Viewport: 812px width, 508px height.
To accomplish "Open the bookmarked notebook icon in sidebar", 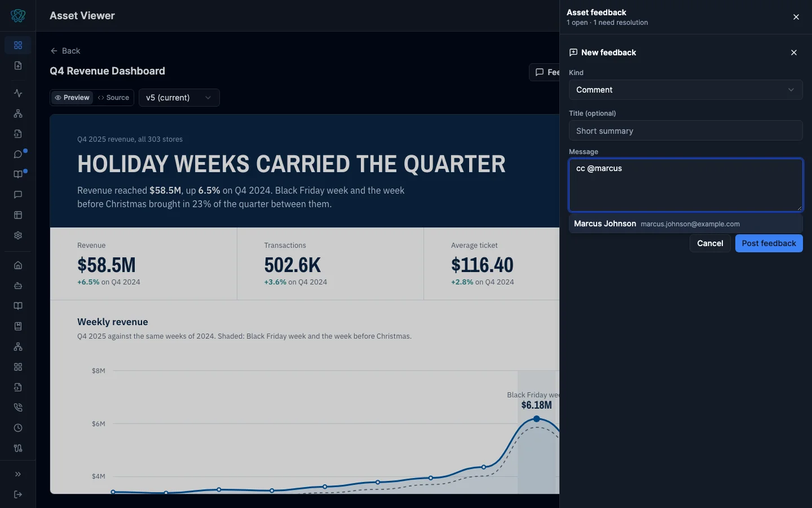I will [18, 326].
